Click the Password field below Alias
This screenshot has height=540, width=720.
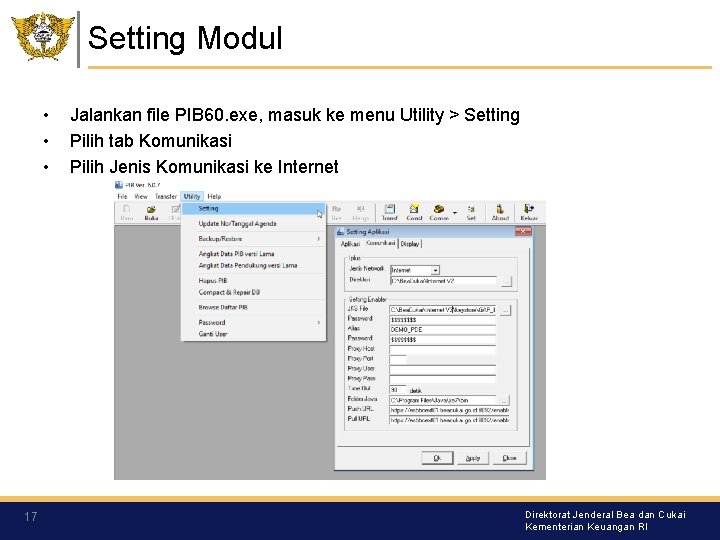click(443, 340)
